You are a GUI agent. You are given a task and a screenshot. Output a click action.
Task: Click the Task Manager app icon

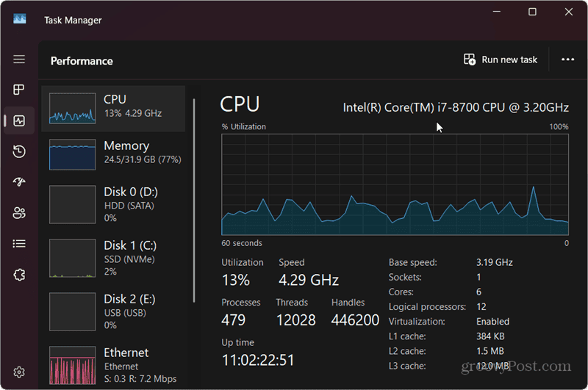point(20,19)
